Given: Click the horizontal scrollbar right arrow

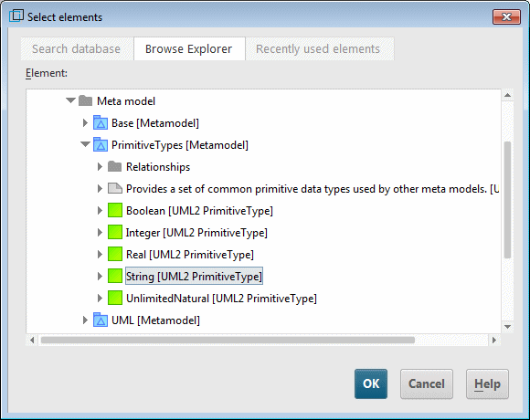Looking at the screenshot, I should 494,340.
